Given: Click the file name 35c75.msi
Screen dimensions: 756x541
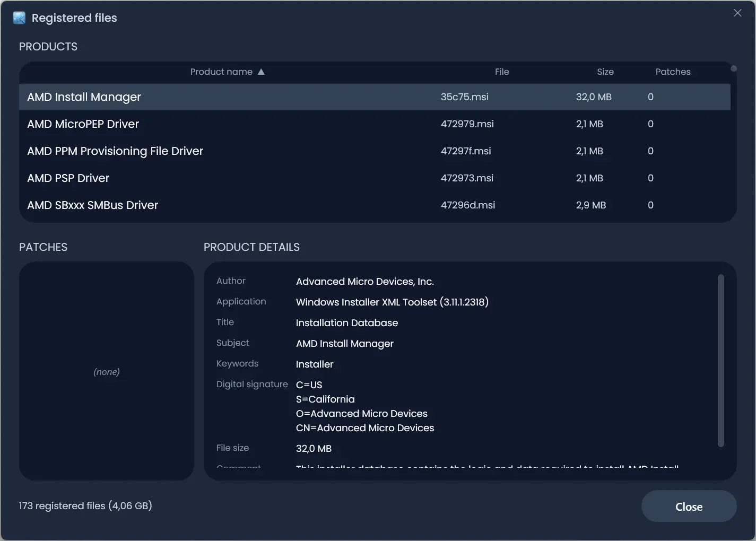Looking at the screenshot, I should (x=464, y=97).
